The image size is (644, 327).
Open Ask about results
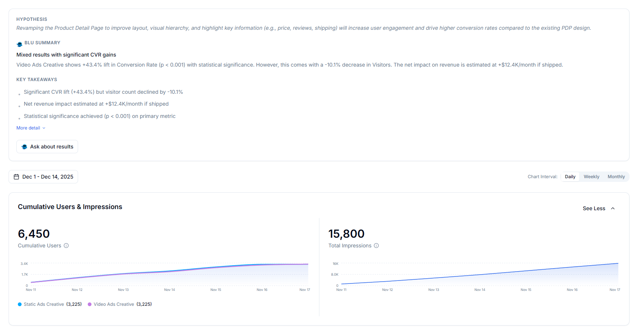tap(47, 147)
